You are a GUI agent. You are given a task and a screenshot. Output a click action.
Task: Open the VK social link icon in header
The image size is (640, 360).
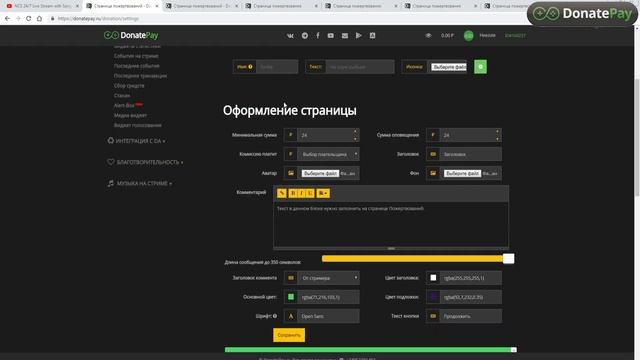290,36
